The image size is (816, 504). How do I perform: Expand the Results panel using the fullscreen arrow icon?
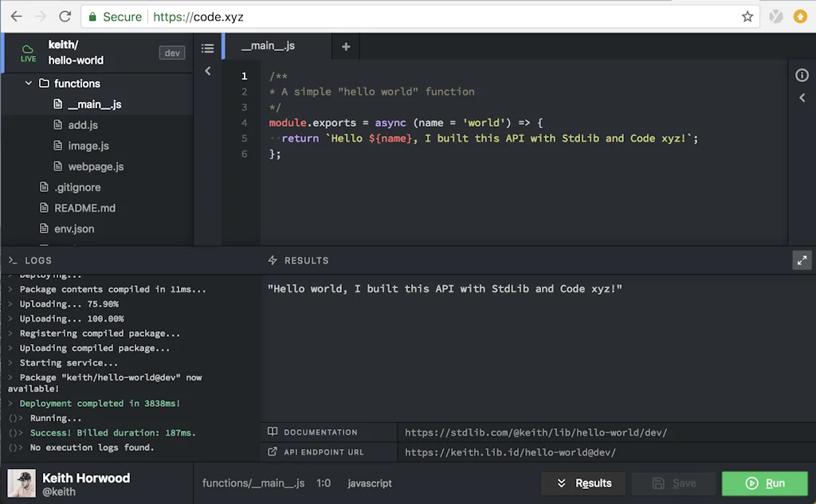pyautogui.click(x=802, y=260)
